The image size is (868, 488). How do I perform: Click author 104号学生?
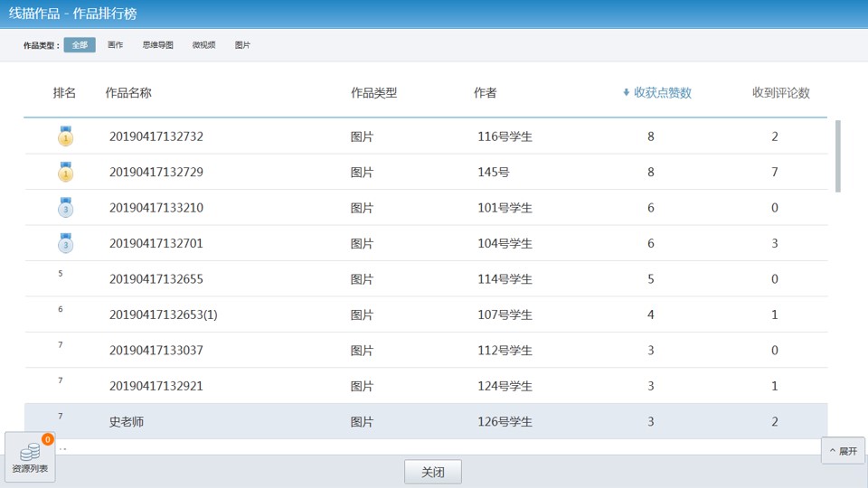(505, 243)
